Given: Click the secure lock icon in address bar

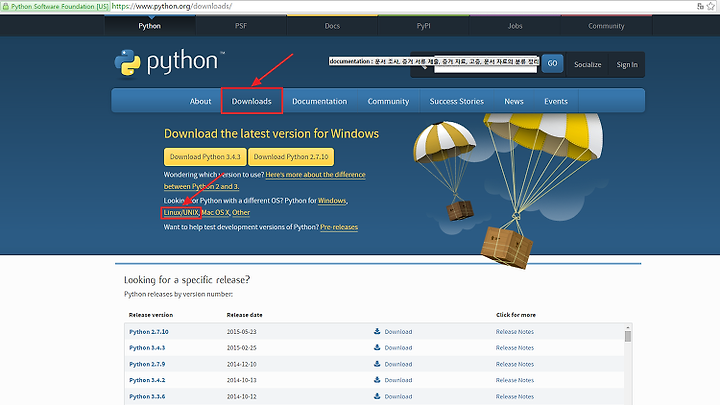Looking at the screenshot, I should tap(6, 6).
